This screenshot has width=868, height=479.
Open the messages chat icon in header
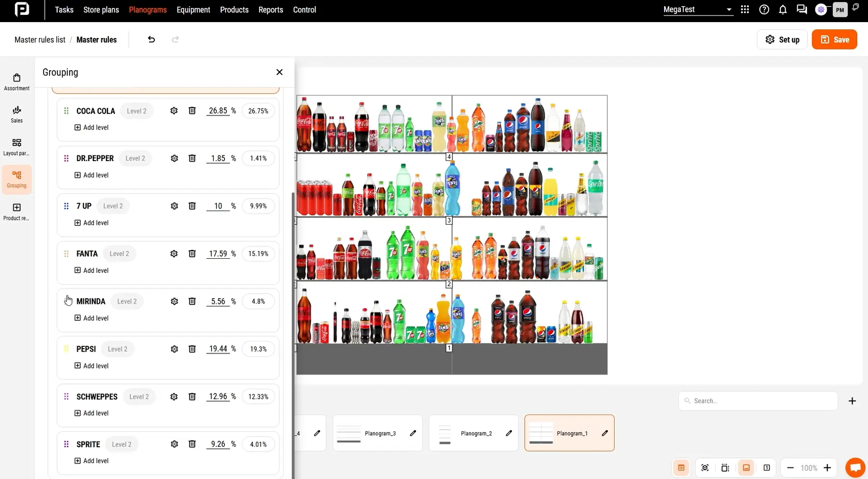(802, 10)
